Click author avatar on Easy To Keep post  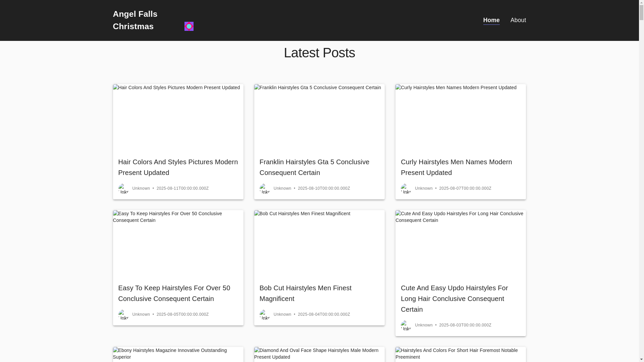click(123, 315)
